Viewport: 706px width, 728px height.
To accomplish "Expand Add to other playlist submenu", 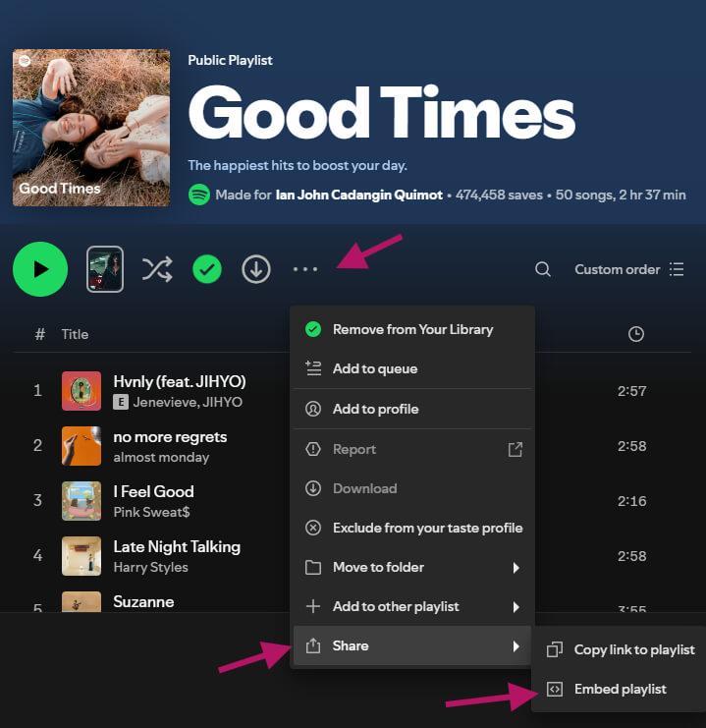I will coord(412,606).
